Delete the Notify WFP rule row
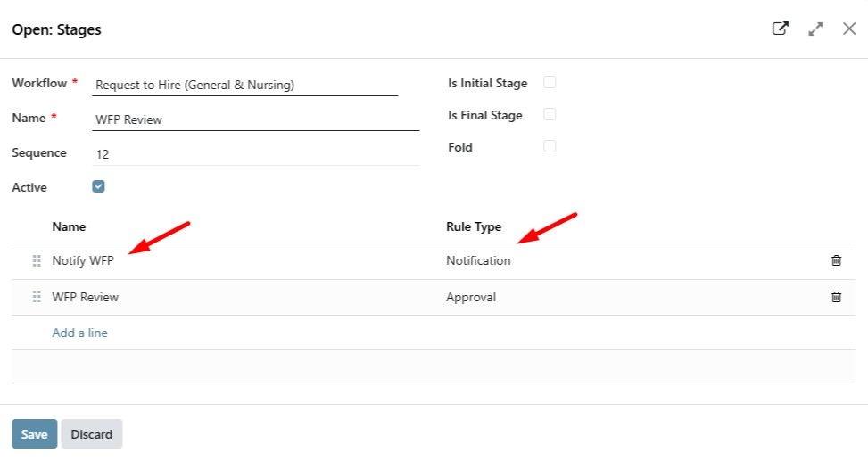The image size is (868, 461). point(836,260)
